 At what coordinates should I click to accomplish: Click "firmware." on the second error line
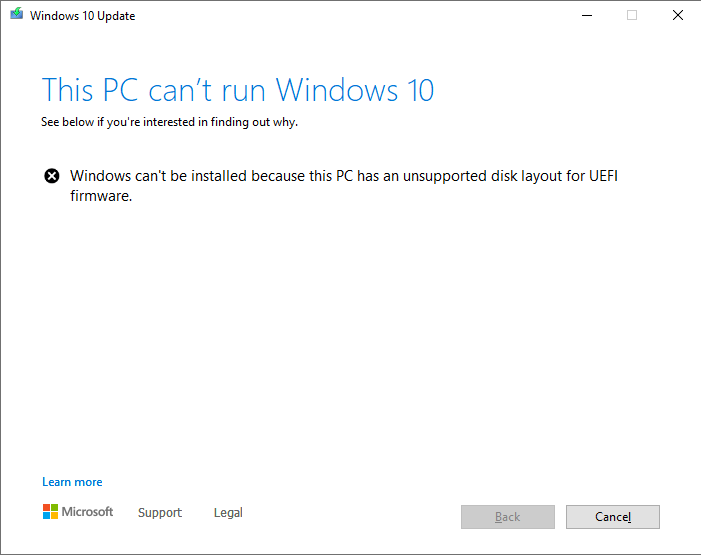[101, 196]
